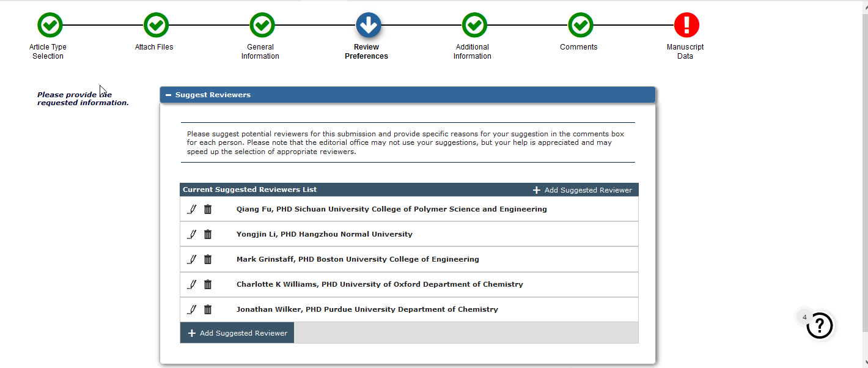Go to Attach Files step
The height and width of the screenshot is (368, 868).
pos(156,26)
